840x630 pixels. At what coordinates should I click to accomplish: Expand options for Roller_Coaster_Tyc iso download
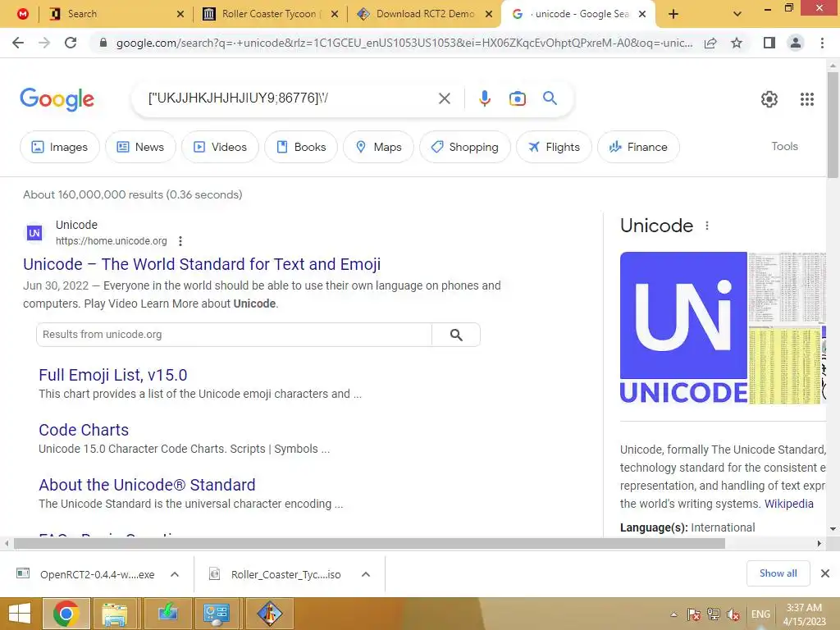[x=366, y=574]
